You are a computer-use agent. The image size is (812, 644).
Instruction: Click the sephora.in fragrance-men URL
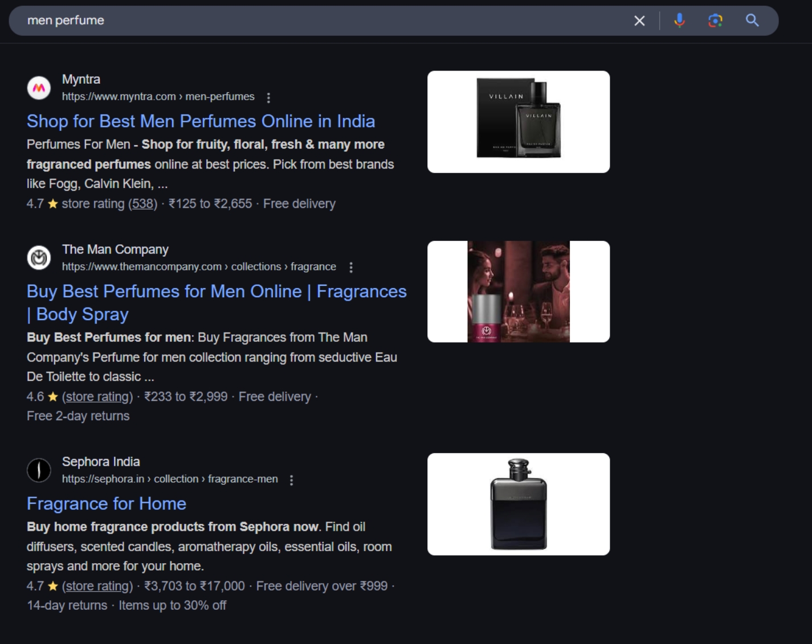tap(170, 479)
